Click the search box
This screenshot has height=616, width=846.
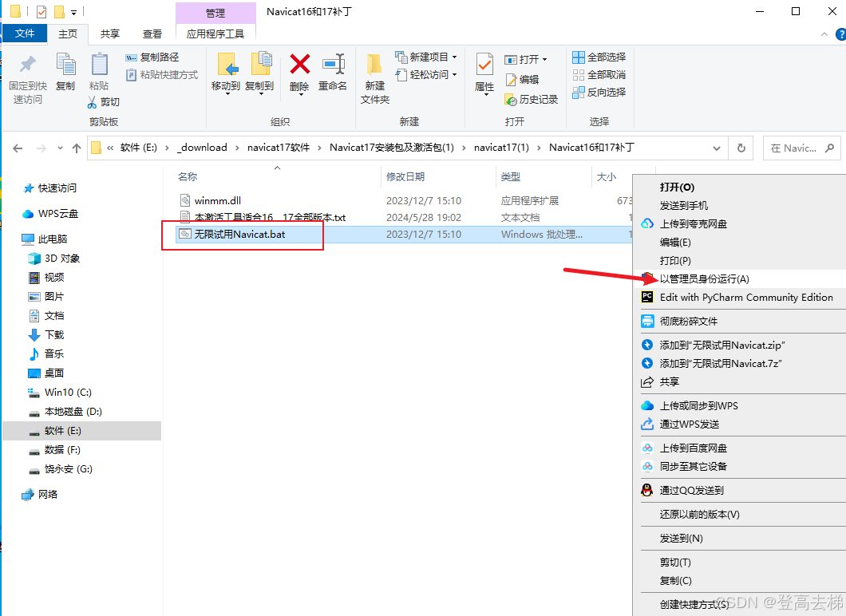(x=802, y=148)
